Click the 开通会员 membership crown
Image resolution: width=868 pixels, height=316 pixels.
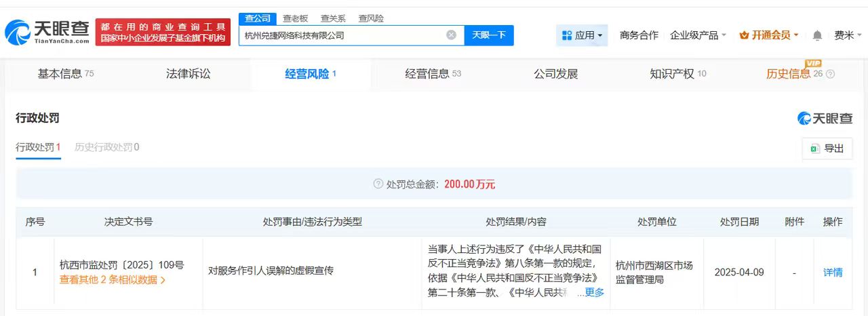744,35
